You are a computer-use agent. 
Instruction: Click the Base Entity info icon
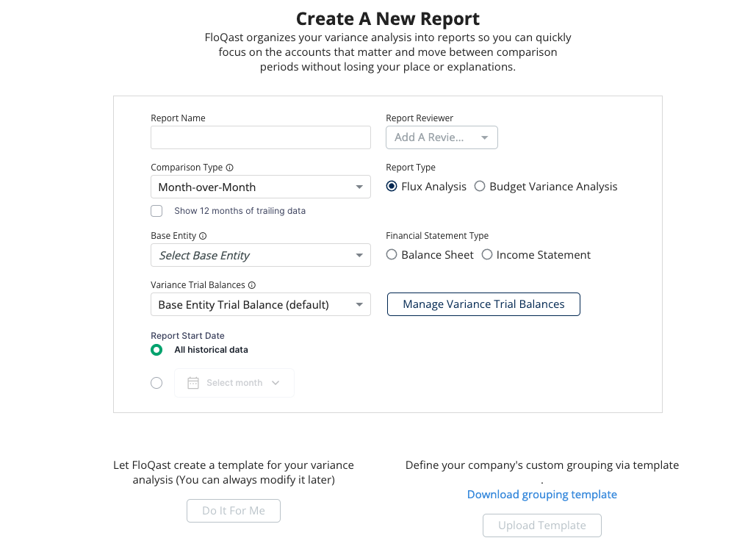pyautogui.click(x=203, y=236)
